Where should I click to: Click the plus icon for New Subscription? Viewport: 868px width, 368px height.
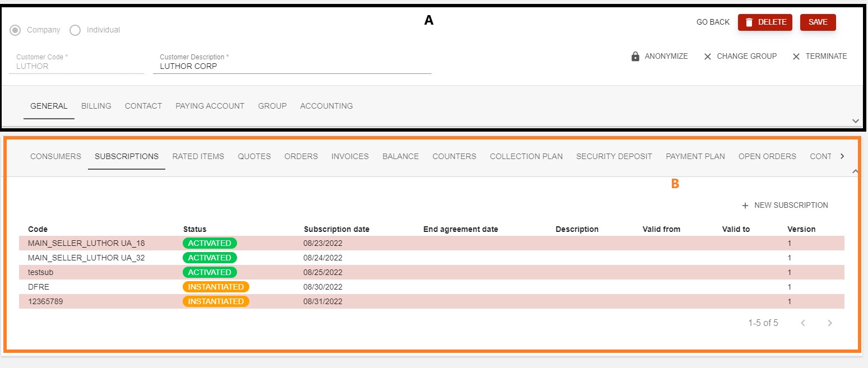click(x=745, y=206)
